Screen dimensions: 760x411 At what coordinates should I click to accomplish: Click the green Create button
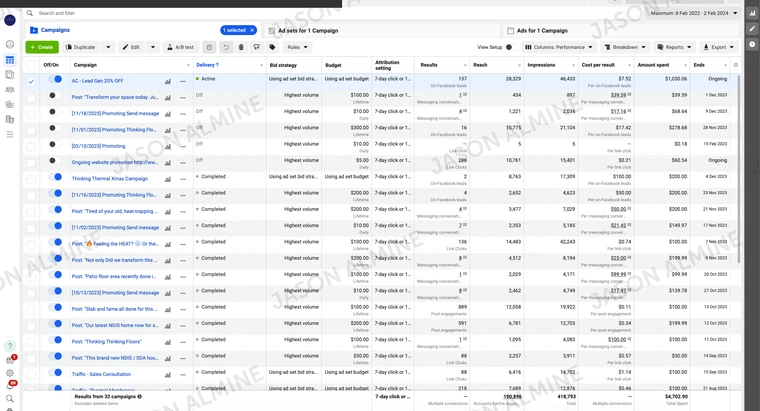click(42, 47)
